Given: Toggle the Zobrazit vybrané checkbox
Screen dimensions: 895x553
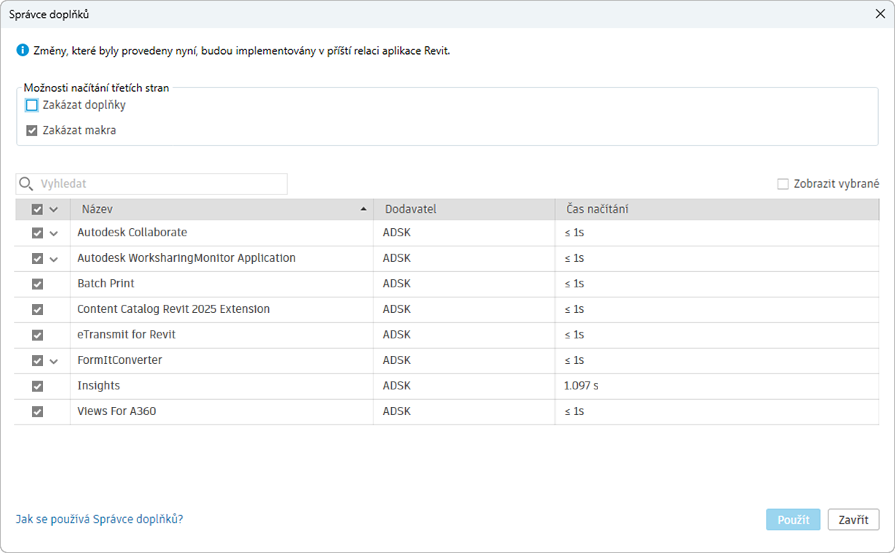Looking at the screenshot, I should pyautogui.click(x=783, y=184).
